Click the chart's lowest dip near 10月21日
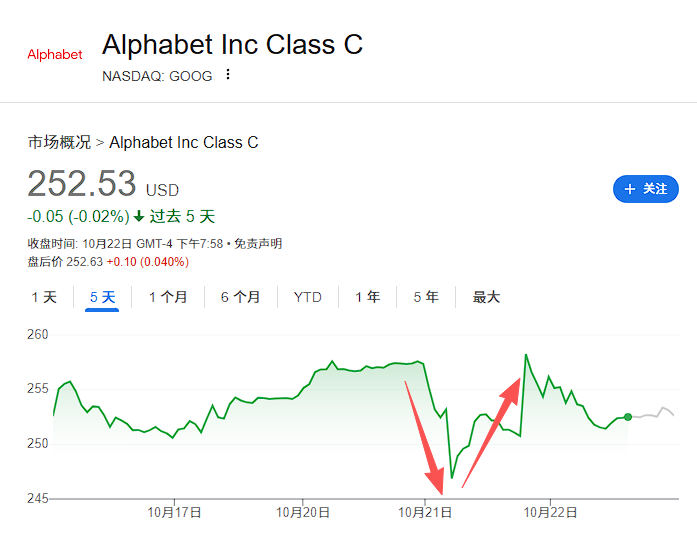The height and width of the screenshot is (534, 697). tap(452, 478)
